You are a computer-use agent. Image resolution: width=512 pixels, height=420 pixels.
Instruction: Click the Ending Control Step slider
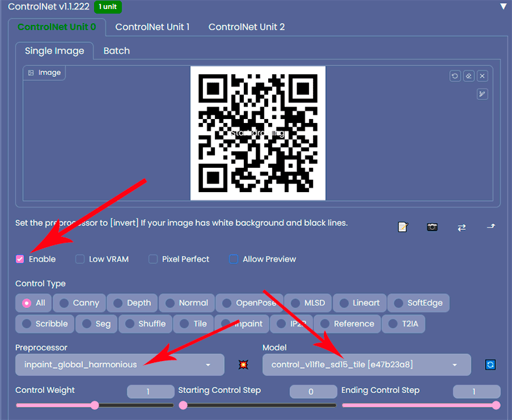(421, 405)
